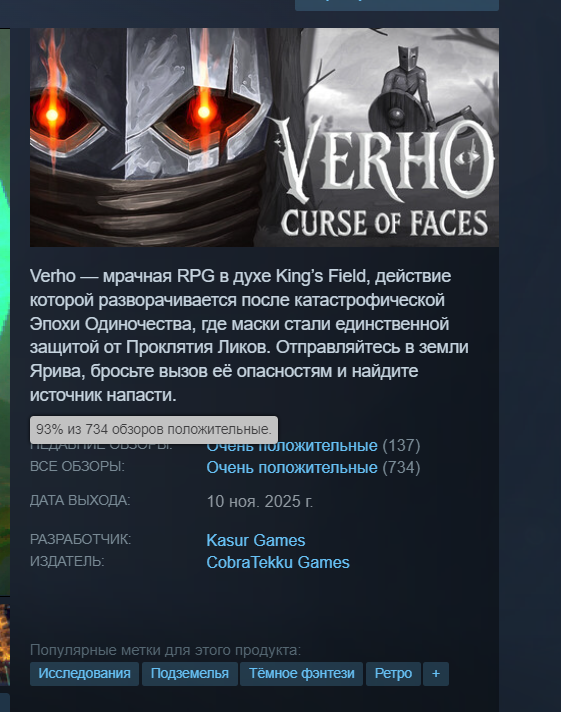Select the Подземелья tag
561x712 pixels.
(189, 673)
